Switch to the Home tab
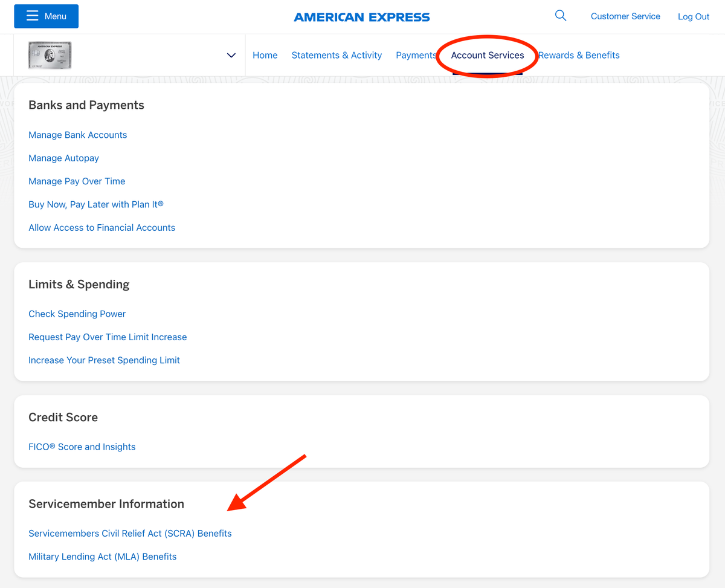 coord(265,55)
